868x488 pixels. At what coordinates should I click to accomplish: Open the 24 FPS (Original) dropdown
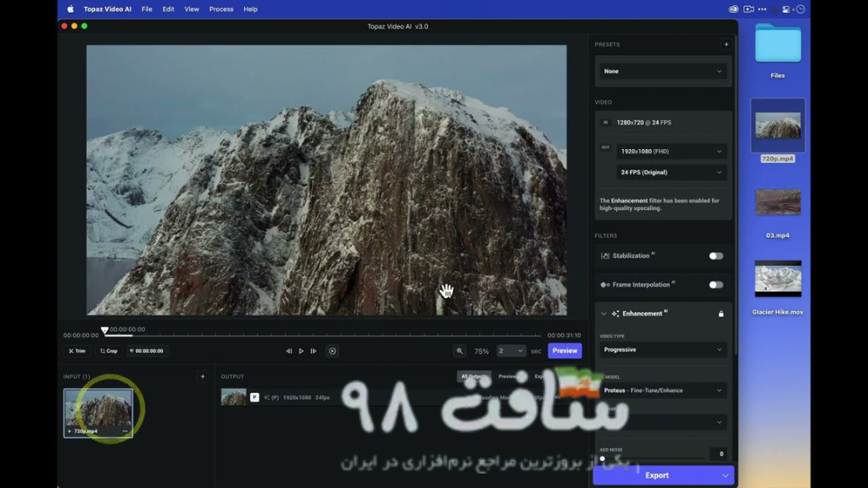(x=671, y=172)
